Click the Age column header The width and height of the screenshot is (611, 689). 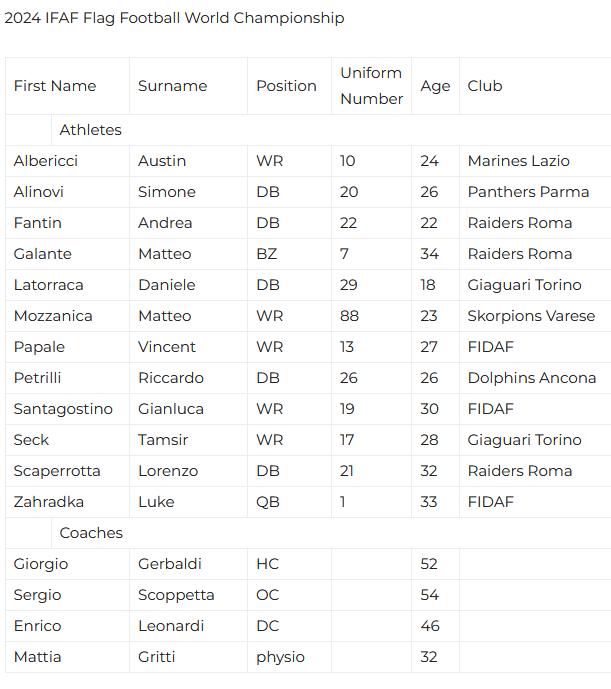pyautogui.click(x=435, y=86)
